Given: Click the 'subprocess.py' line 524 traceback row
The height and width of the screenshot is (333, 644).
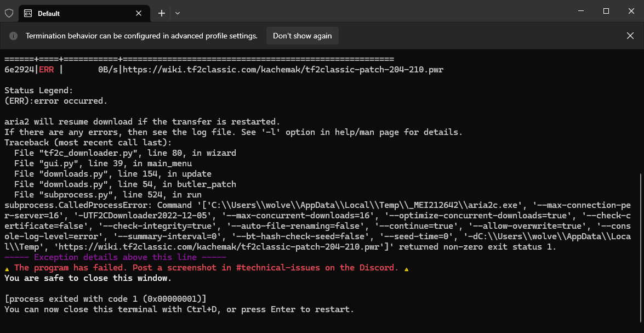Looking at the screenshot, I should 107,194.
